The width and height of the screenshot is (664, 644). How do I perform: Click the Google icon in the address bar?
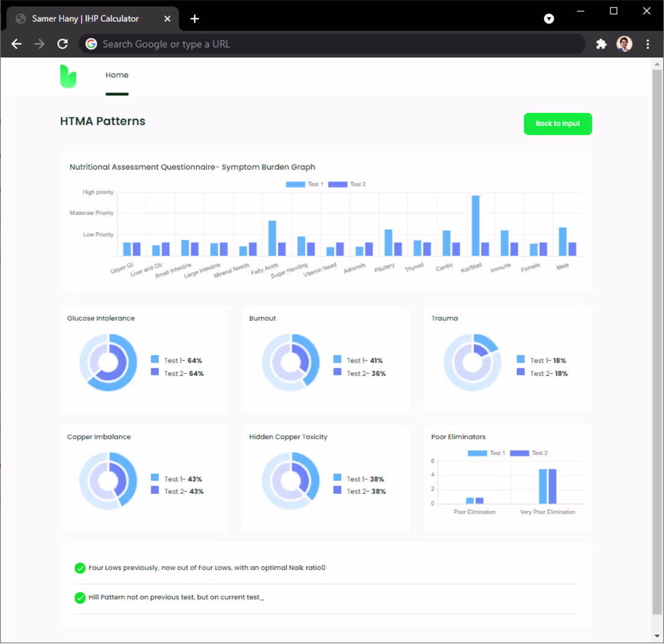[x=91, y=43]
